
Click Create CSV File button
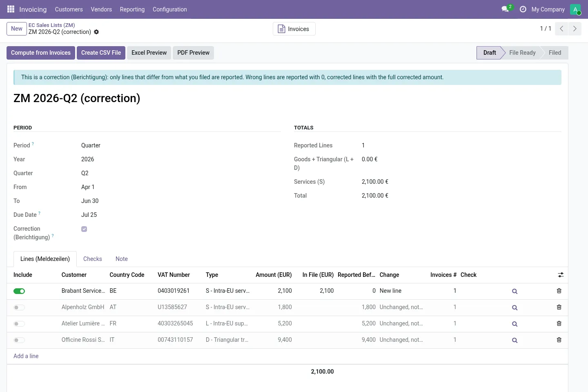(101, 53)
